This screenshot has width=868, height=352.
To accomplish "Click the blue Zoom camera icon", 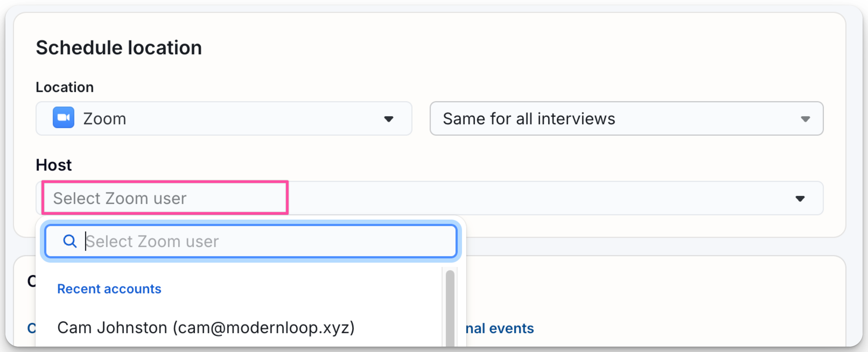I will click(x=63, y=118).
